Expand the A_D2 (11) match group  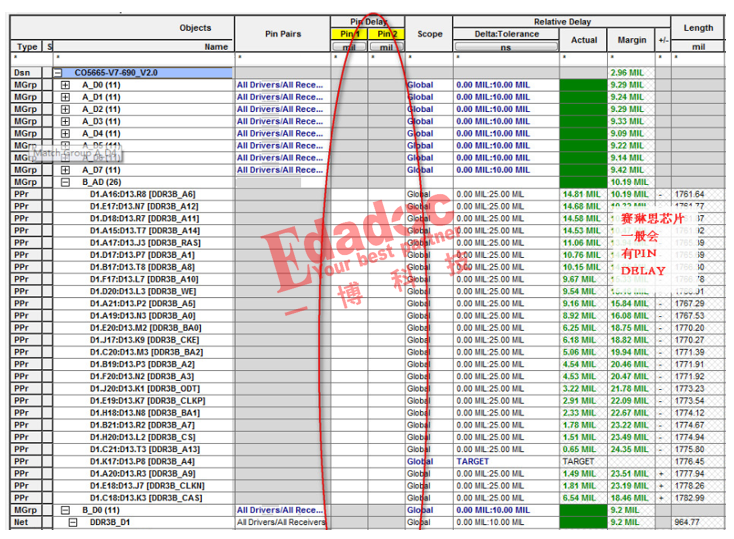66,110
